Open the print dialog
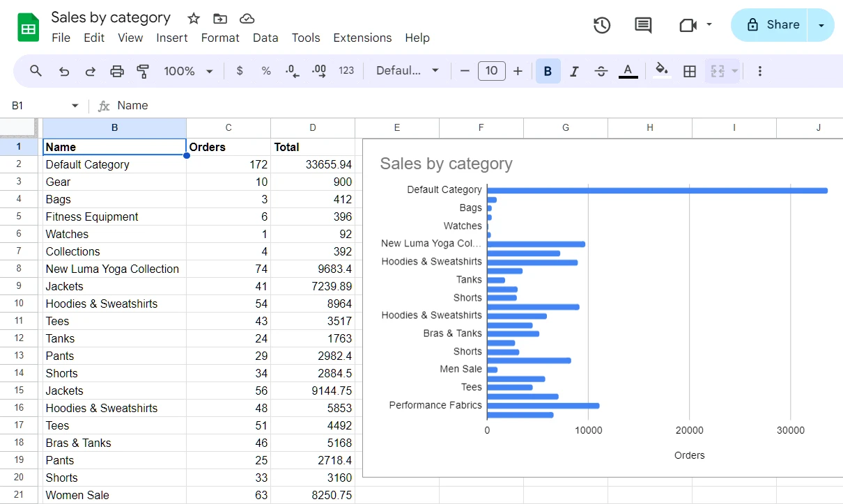 click(116, 70)
